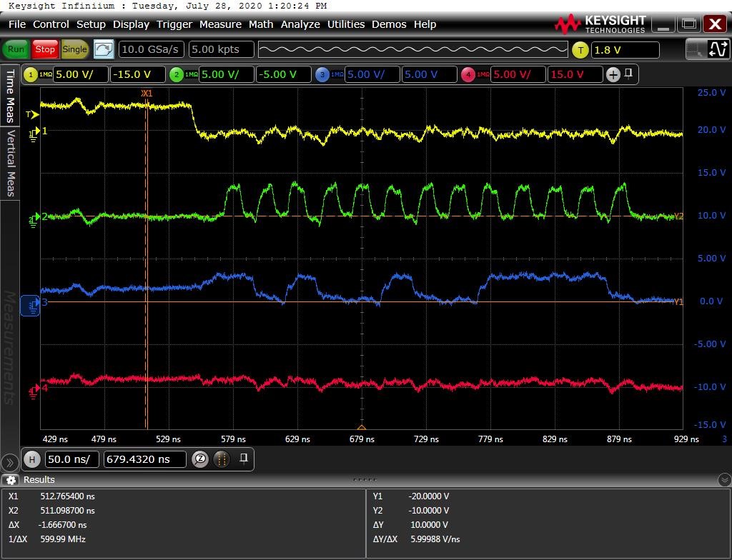Click channel 3 5.00 V/ scale field
The image size is (732, 560).
pyautogui.click(x=372, y=75)
